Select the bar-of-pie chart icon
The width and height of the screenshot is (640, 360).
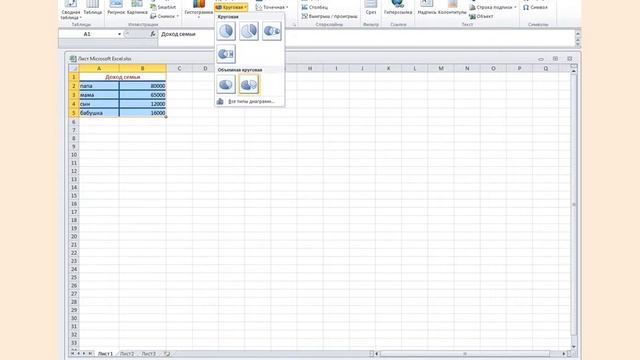tap(226, 54)
